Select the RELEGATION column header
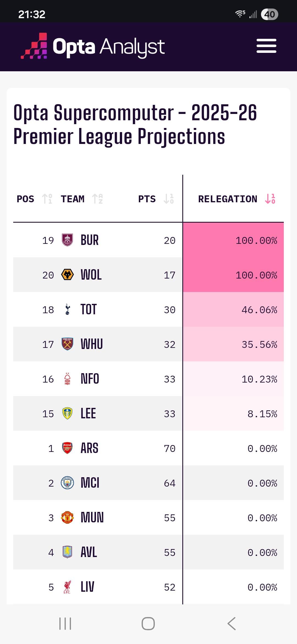297x644 pixels. pyautogui.click(x=227, y=199)
